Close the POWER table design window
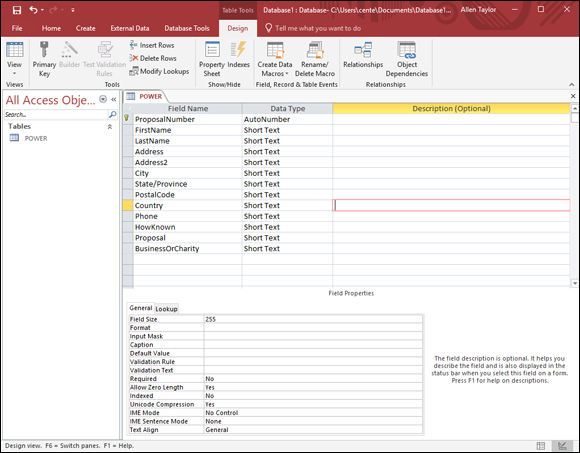The width and height of the screenshot is (580, 453). pyautogui.click(x=573, y=96)
